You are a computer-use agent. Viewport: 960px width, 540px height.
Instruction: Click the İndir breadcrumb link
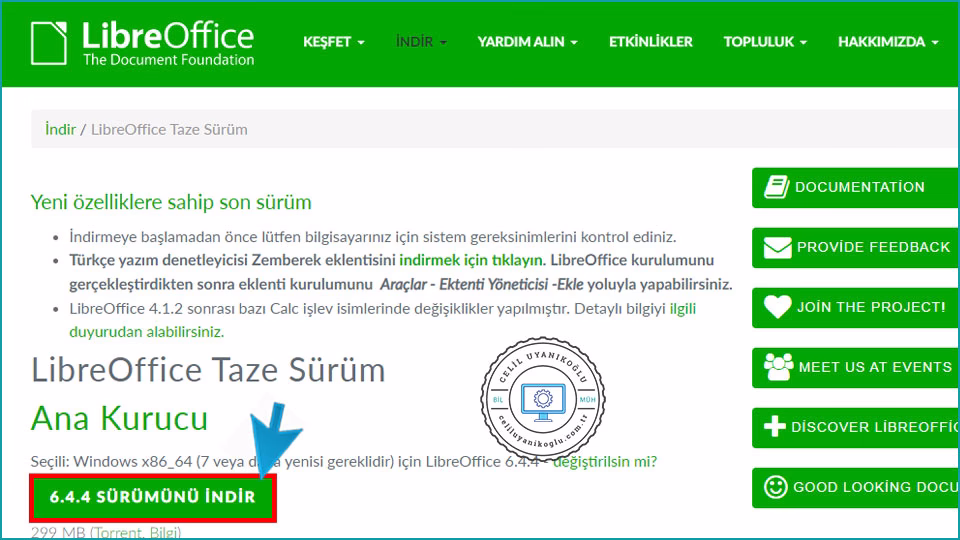[x=60, y=129]
